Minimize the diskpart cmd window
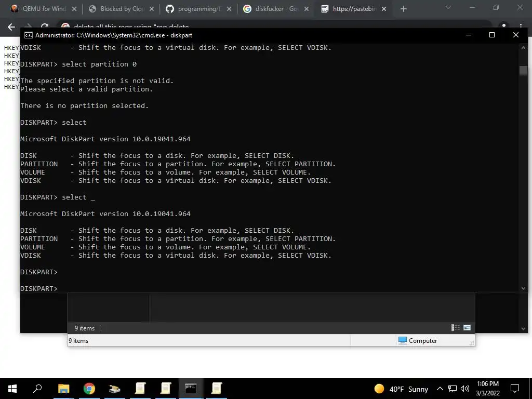The width and height of the screenshot is (532, 399). [469, 35]
